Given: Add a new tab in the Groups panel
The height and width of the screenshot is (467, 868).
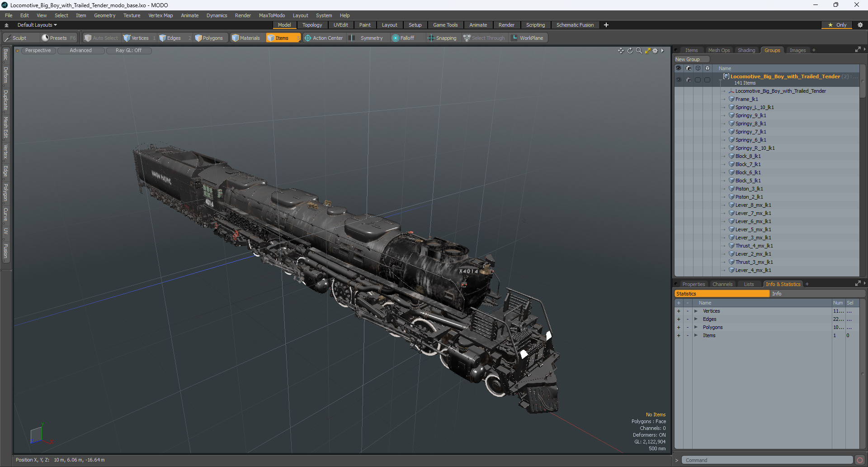Looking at the screenshot, I should (x=814, y=50).
